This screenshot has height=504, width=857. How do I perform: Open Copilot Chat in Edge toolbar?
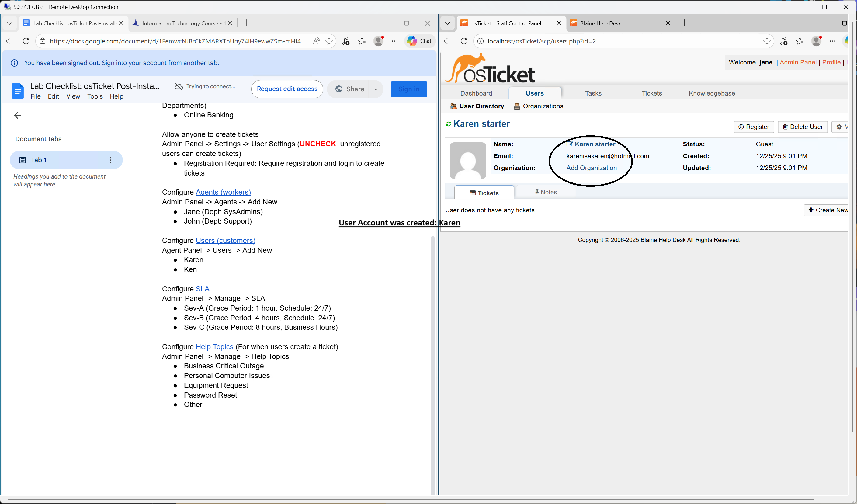[419, 41]
